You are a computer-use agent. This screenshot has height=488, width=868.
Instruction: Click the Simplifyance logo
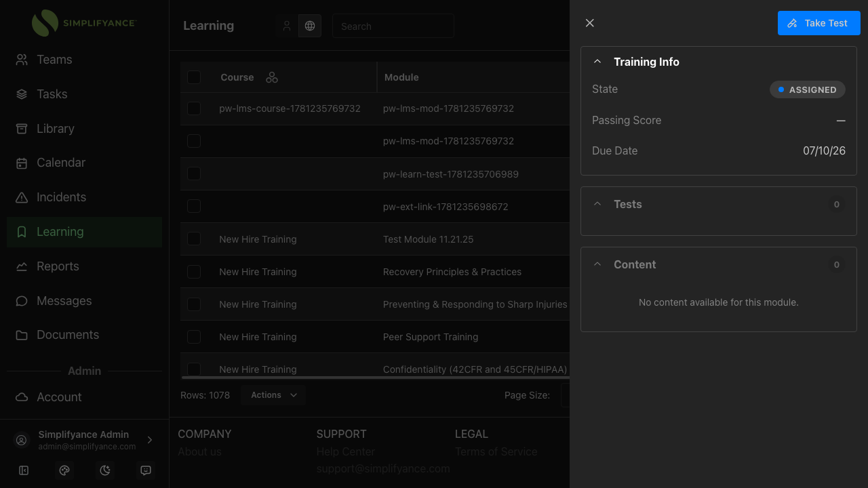(x=84, y=23)
